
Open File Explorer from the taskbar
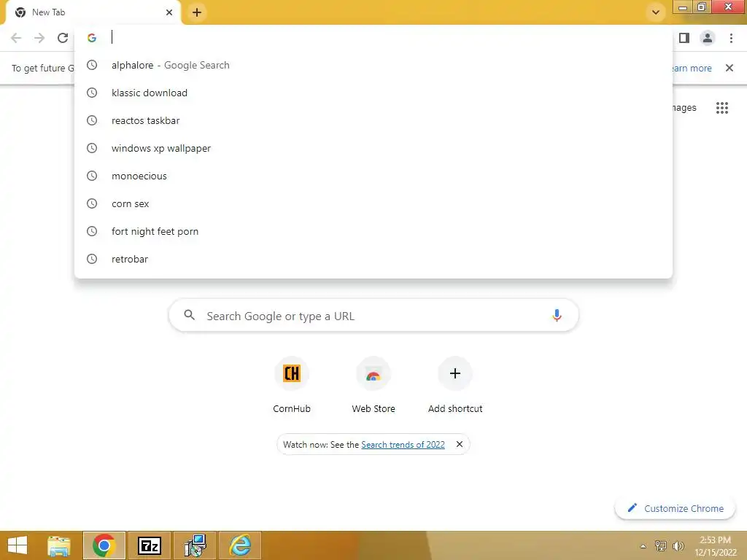tap(59, 545)
